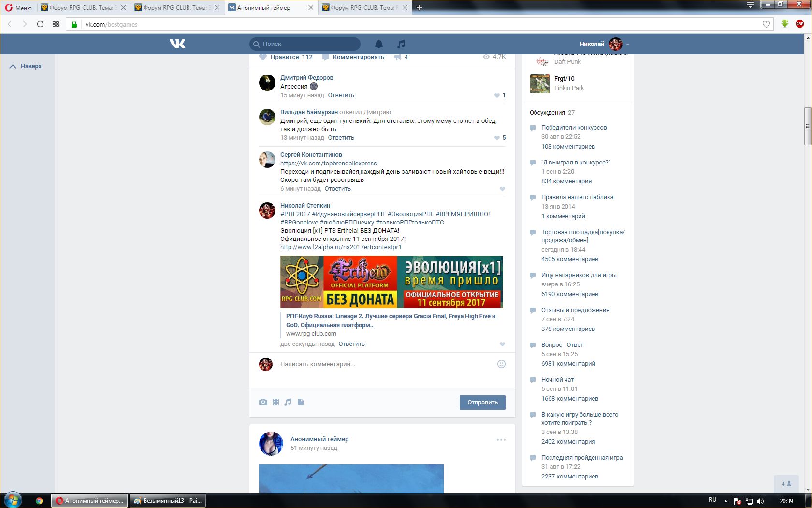Open Безымянный13 Paint taskbar window

click(x=168, y=501)
